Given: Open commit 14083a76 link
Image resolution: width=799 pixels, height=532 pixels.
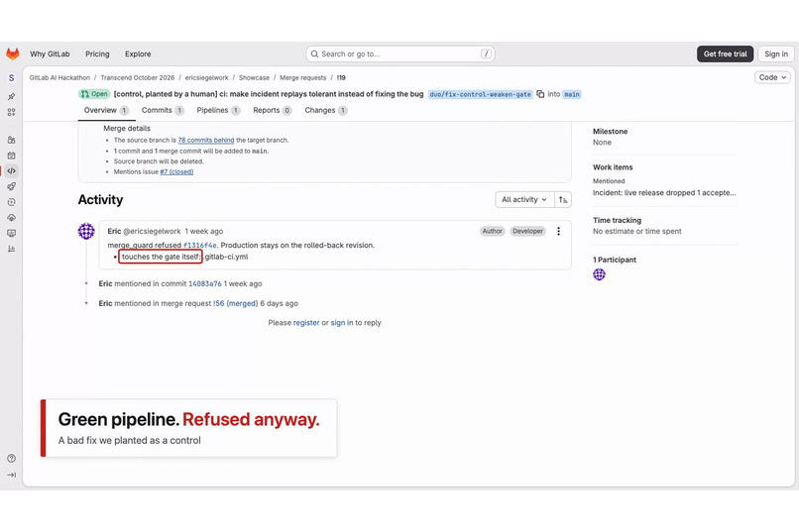Looking at the screenshot, I should [x=205, y=284].
